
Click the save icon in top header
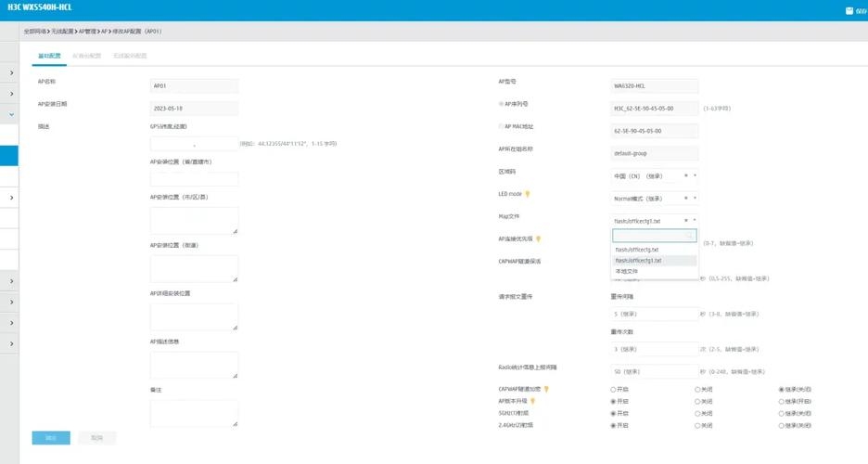pyautogui.click(x=849, y=10)
